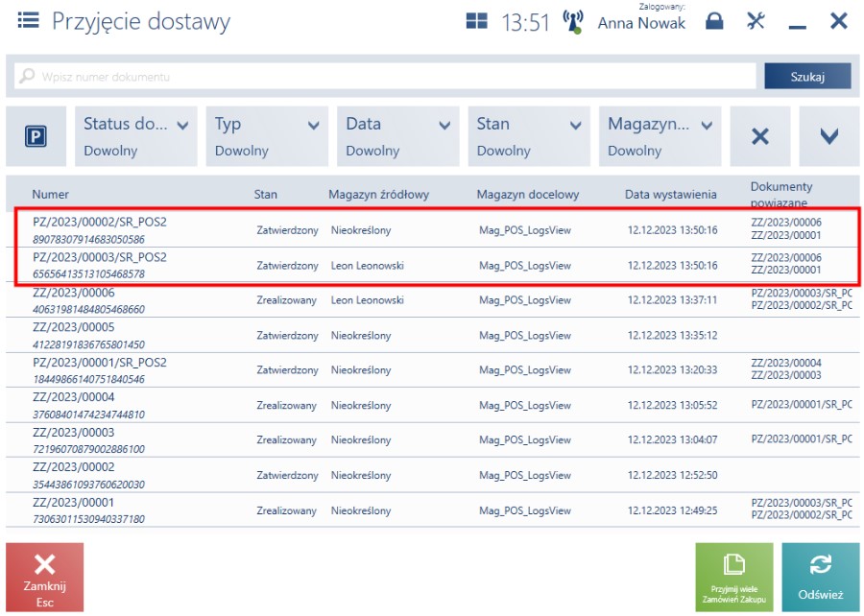The image size is (864, 616).
Task: Click date 12.12.2023 13:35:12
Action: click(x=672, y=335)
